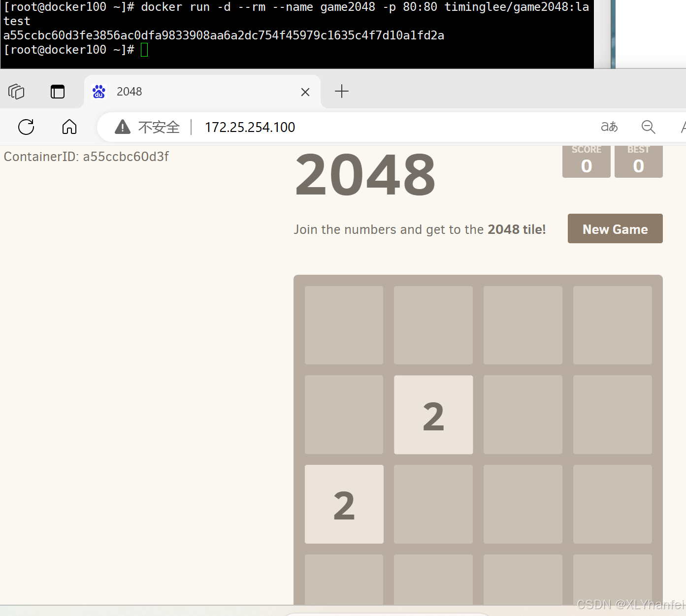The height and width of the screenshot is (616, 686).
Task: Click the SCORE box
Action: tap(587, 162)
